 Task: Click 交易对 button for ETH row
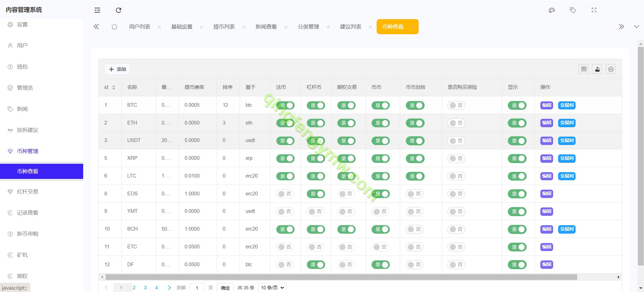[567, 123]
